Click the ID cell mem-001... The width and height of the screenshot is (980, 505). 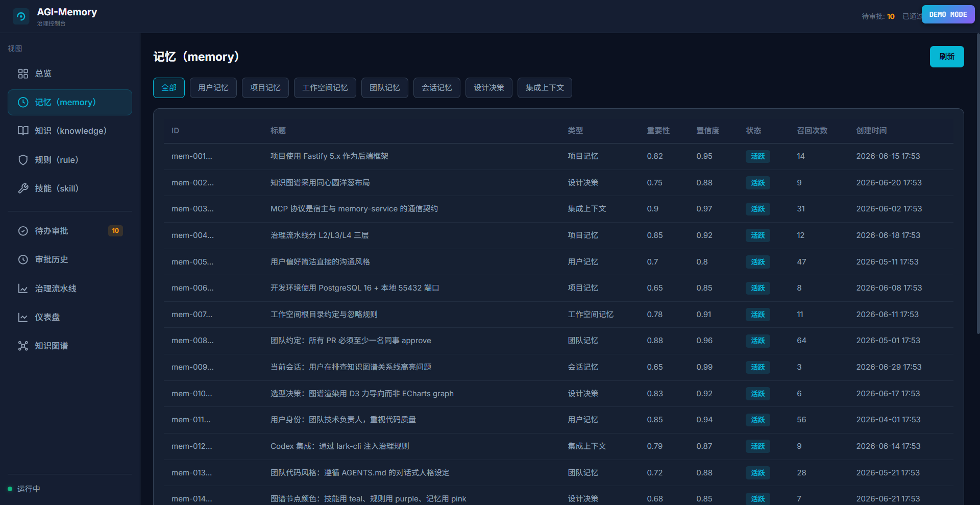tap(192, 156)
